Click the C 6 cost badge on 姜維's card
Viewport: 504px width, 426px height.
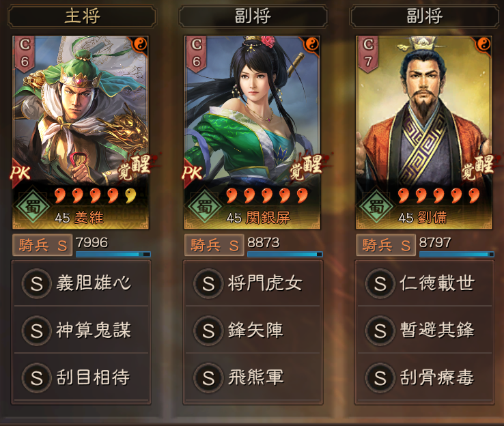(25, 53)
